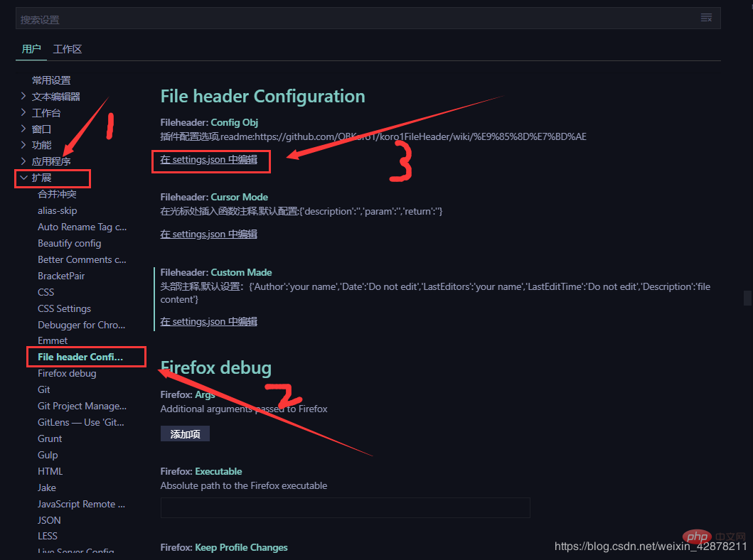Click the vertical scrollbar thumb at right edge
The width and height of the screenshot is (753, 560).
click(747, 298)
